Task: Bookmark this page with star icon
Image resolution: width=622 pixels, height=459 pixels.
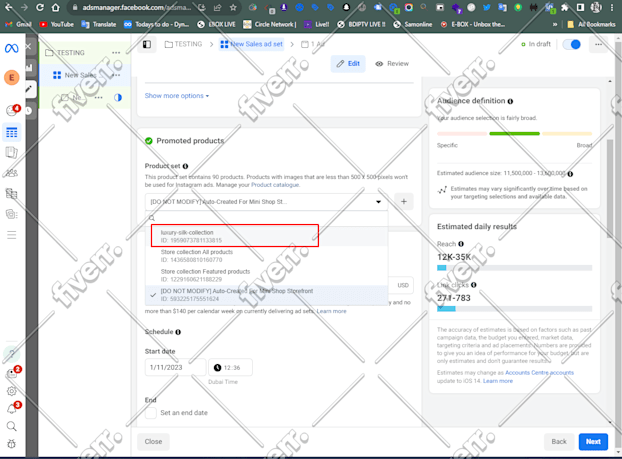Action: pos(233,8)
